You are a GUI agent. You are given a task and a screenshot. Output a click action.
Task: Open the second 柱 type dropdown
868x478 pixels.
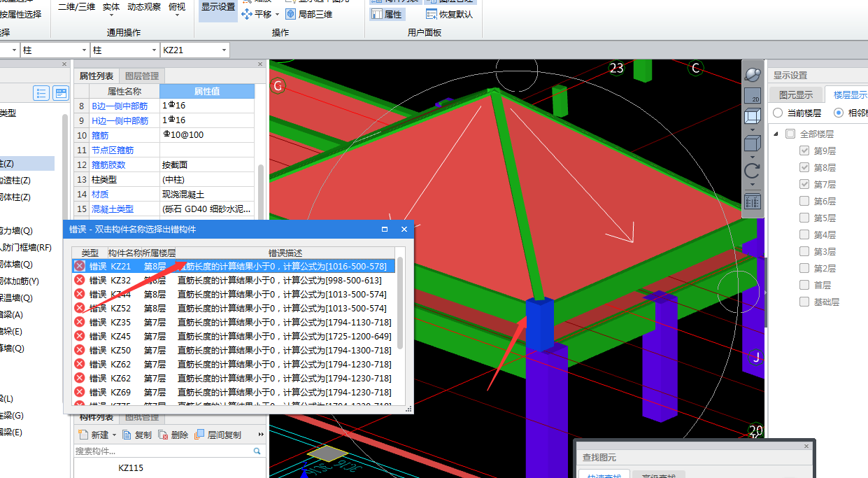click(x=155, y=50)
